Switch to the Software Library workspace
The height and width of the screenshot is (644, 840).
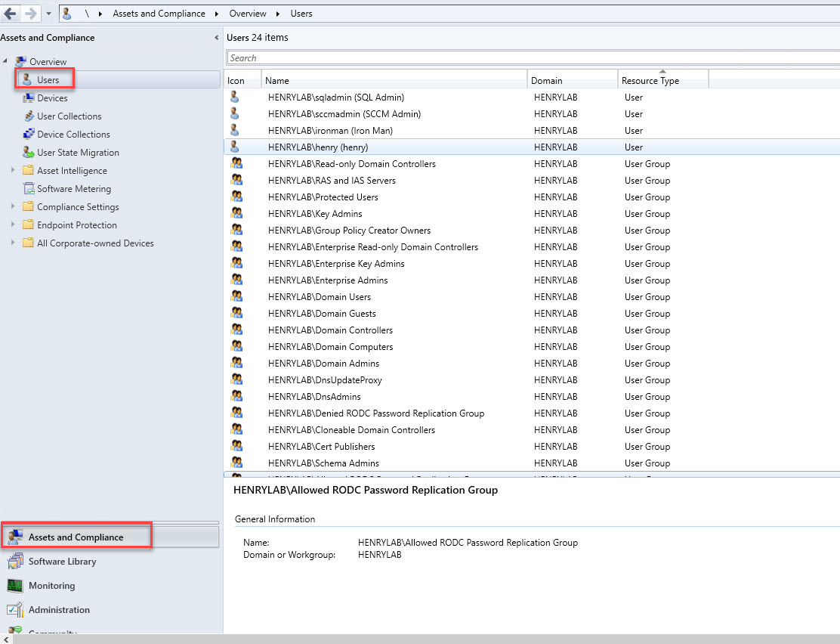(62, 562)
